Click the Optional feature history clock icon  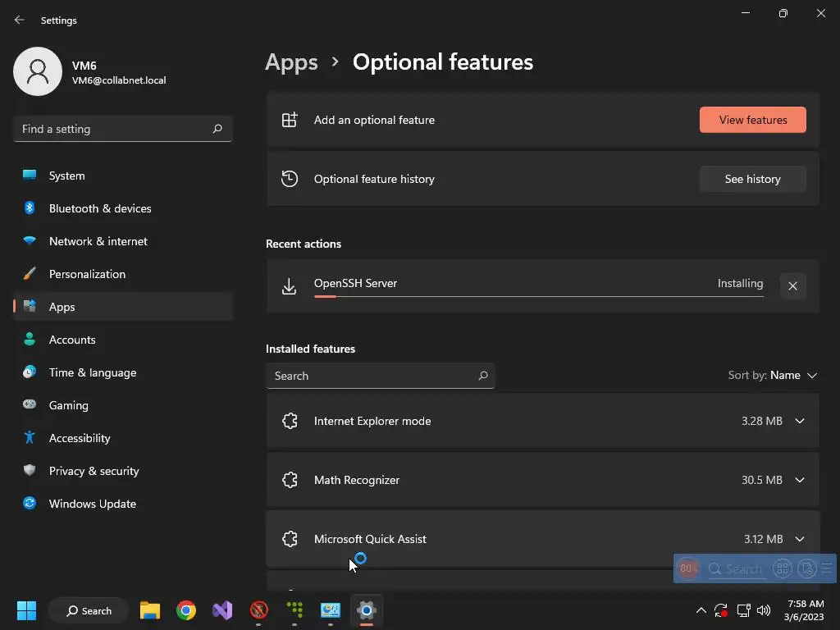tap(290, 178)
